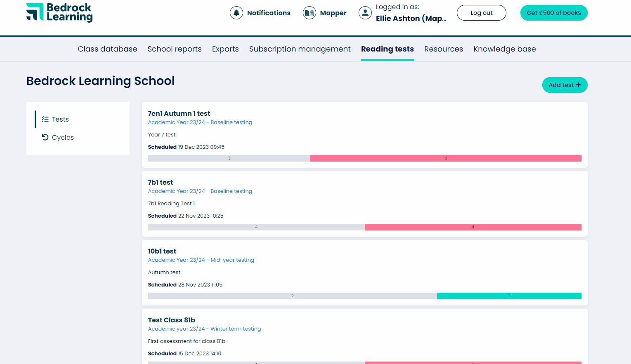Click the Get £500 of books button
631x364 pixels.
[554, 13]
